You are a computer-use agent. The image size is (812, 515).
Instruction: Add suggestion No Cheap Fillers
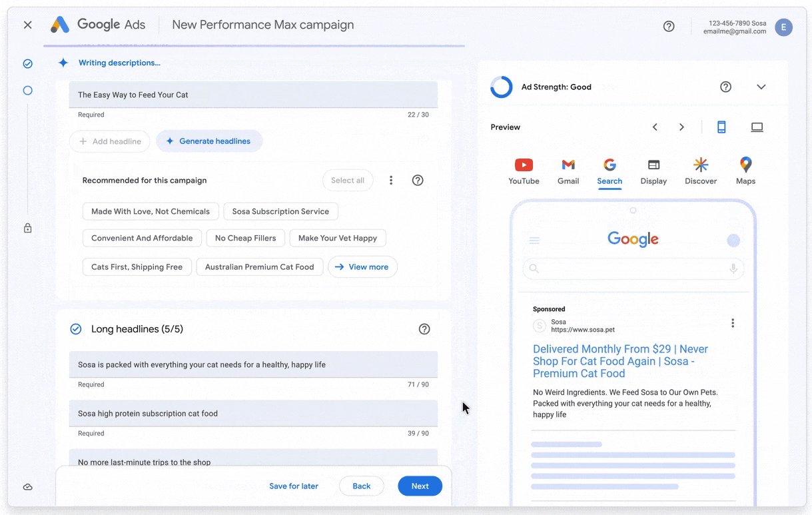[246, 238]
